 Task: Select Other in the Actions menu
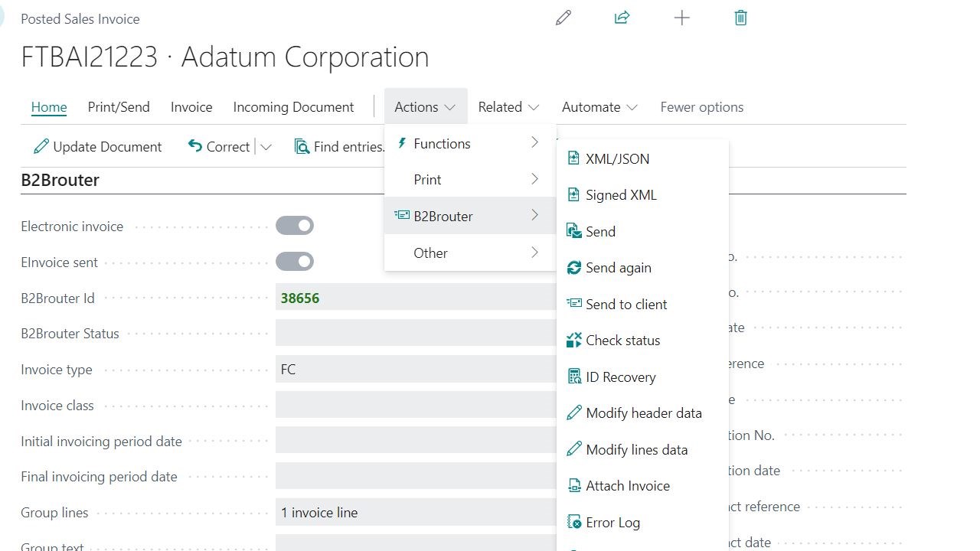point(470,253)
